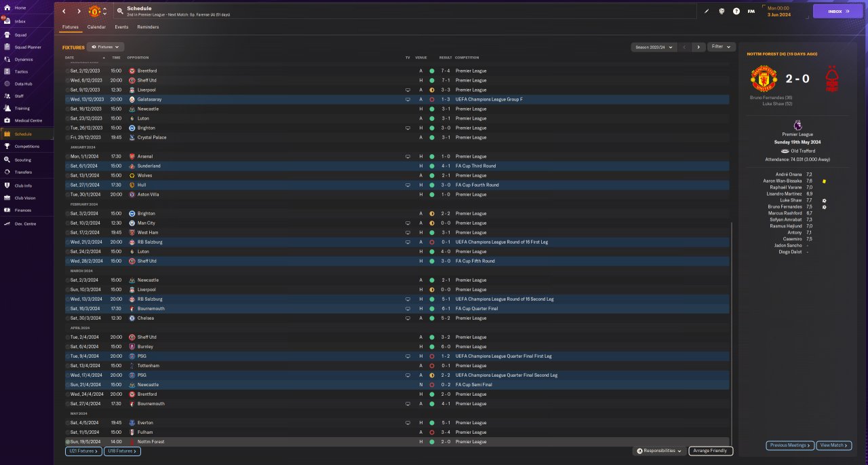Expand the Responsibilities dropdown

pyautogui.click(x=660, y=451)
